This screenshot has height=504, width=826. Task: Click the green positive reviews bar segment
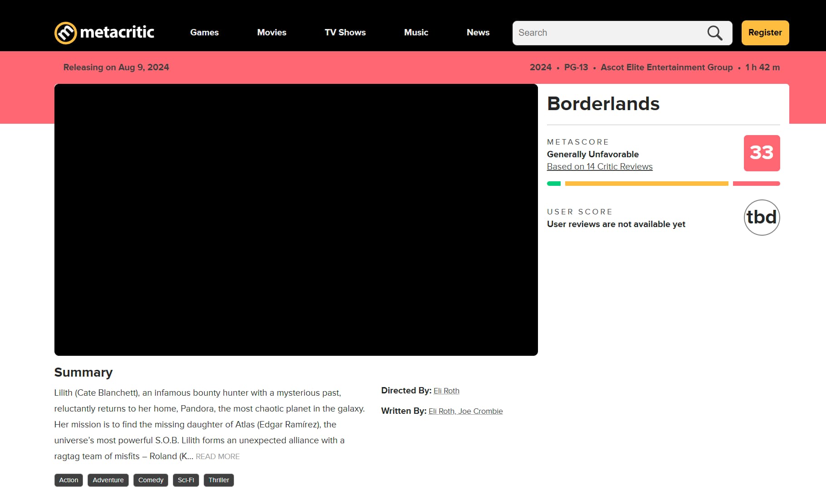[554, 184]
